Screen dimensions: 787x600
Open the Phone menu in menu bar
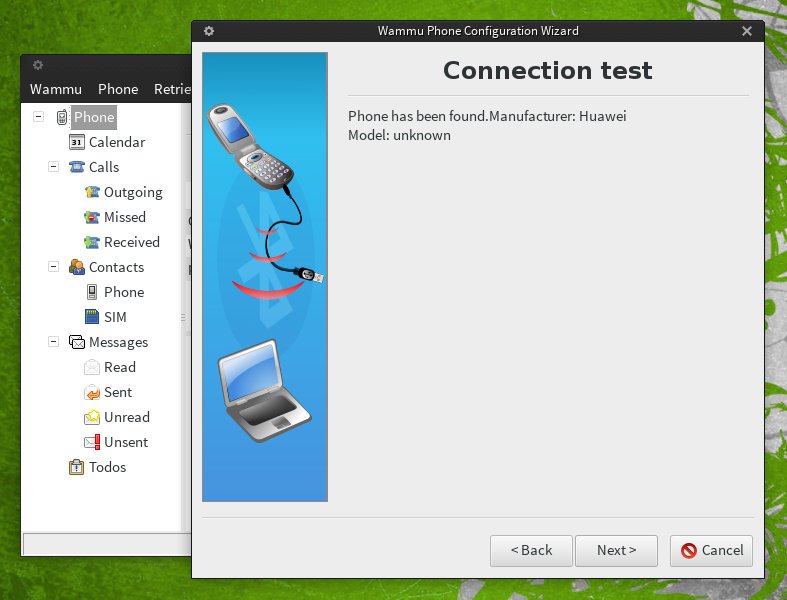(118, 89)
